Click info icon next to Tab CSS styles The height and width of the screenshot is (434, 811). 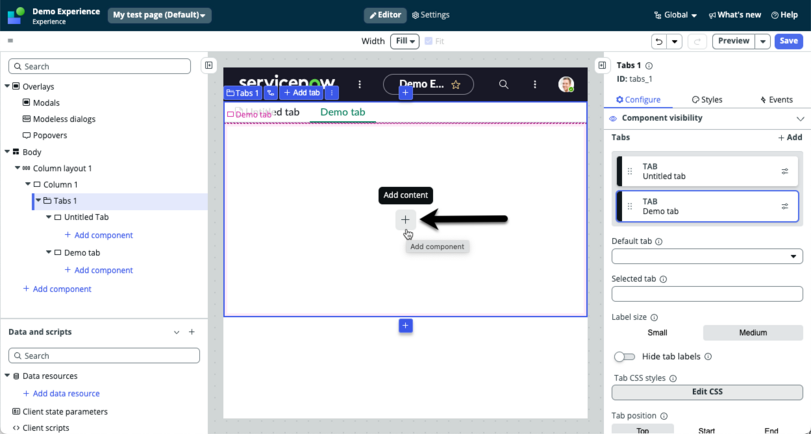click(x=673, y=379)
